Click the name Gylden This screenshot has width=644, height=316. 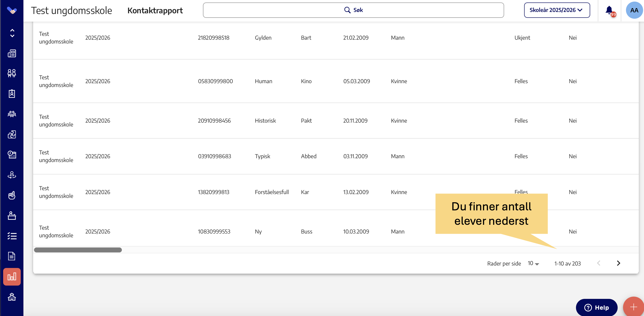(263, 38)
